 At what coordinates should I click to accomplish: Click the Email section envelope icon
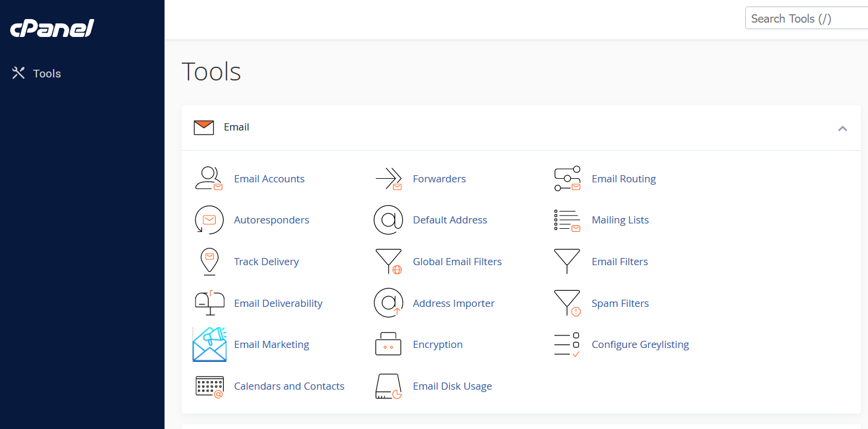(x=204, y=128)
